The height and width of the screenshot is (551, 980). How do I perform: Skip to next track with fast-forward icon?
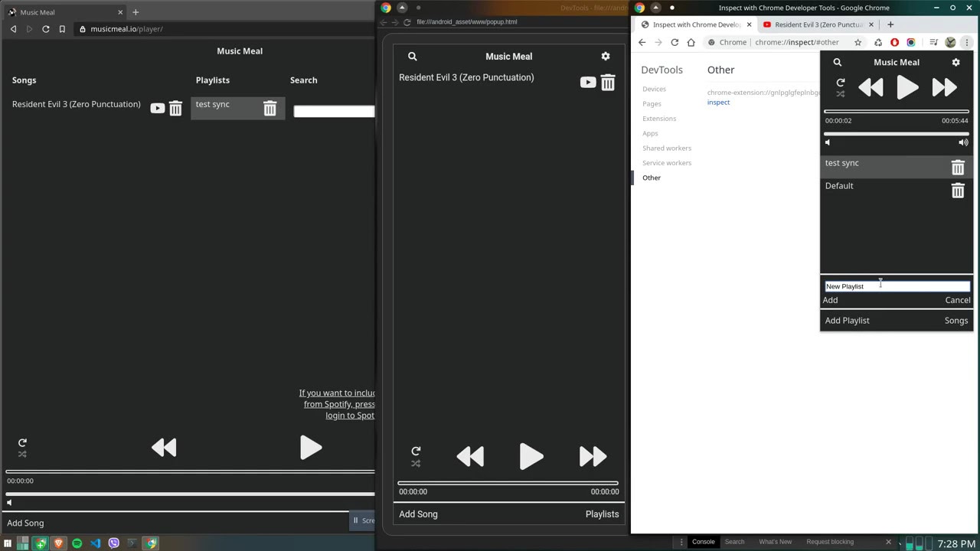click(x=945, y=87)
